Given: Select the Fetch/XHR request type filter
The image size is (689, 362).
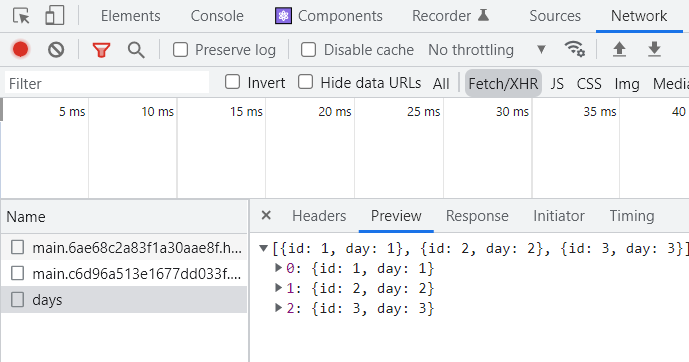Looking at the screenshot, I should (503, 83).
